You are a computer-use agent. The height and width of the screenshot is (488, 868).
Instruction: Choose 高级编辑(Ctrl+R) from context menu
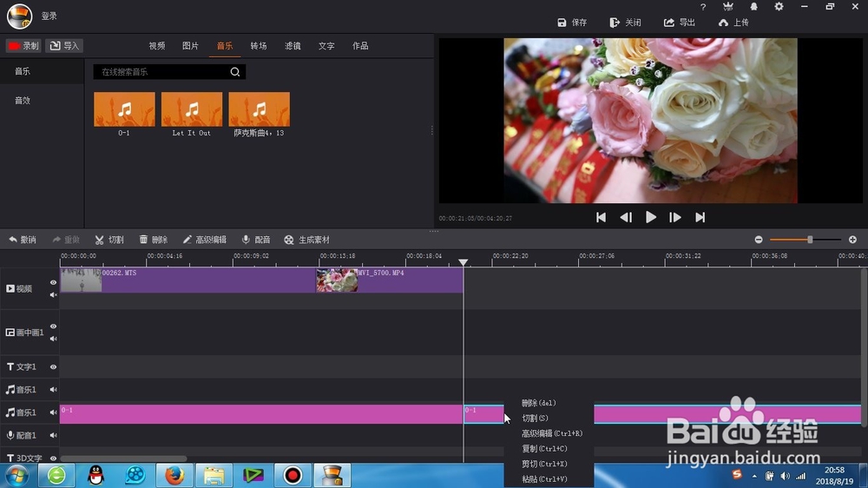coord(552,433)
